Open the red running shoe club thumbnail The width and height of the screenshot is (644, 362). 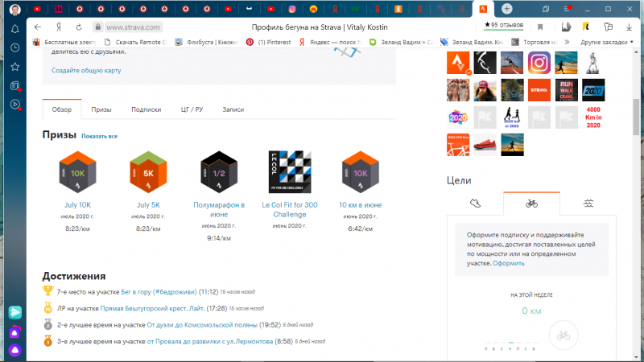pyautogui.click(x=485, y=145)
